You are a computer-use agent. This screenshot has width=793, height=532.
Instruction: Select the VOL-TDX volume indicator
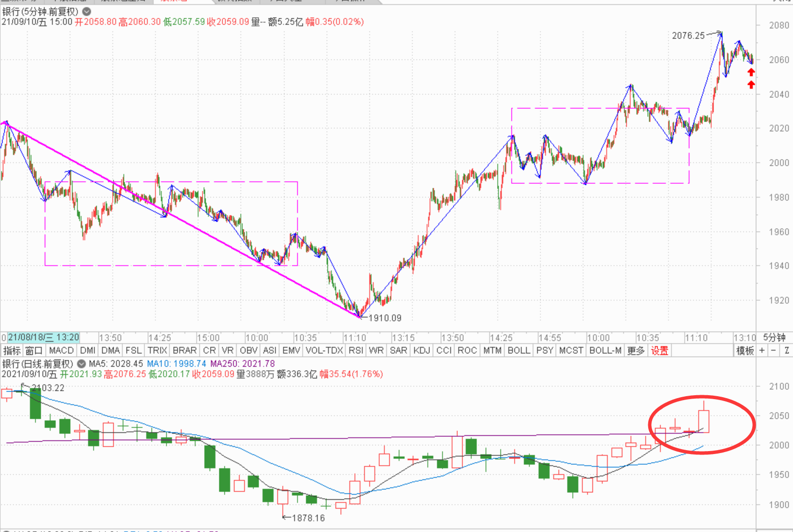(324, 351)
